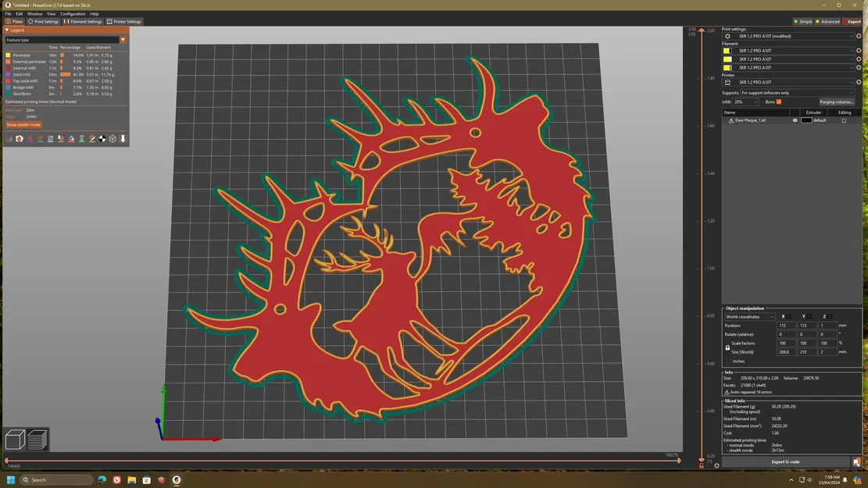This screenshot has width=868, height=488.
Task: Toggle Retractions icon in legend toolbar
Action: [x=30, y=139]
